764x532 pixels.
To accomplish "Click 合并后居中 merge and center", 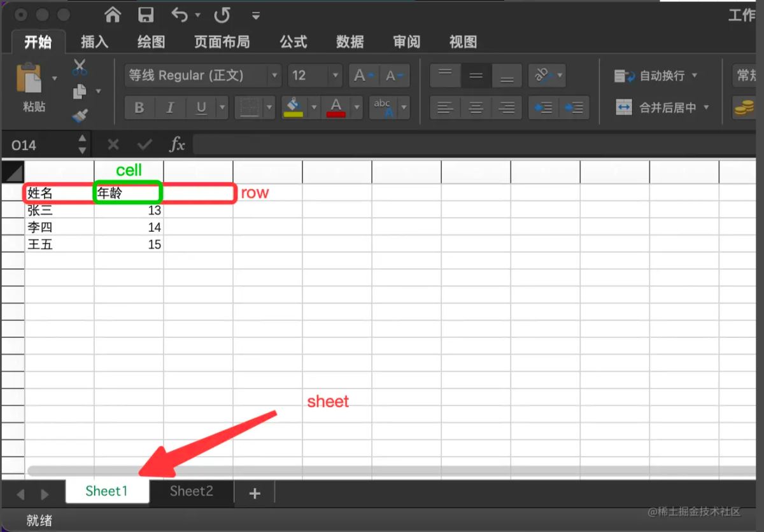I will 656,108.
